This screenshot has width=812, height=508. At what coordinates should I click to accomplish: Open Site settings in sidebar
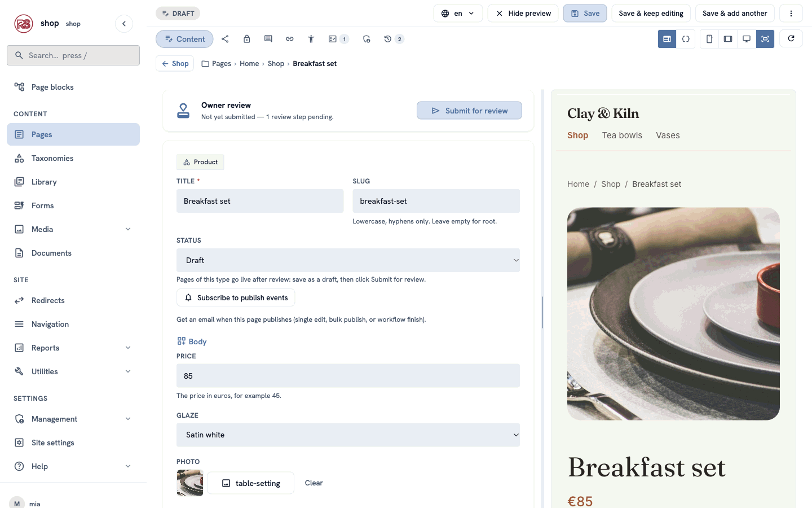(73, 443)
